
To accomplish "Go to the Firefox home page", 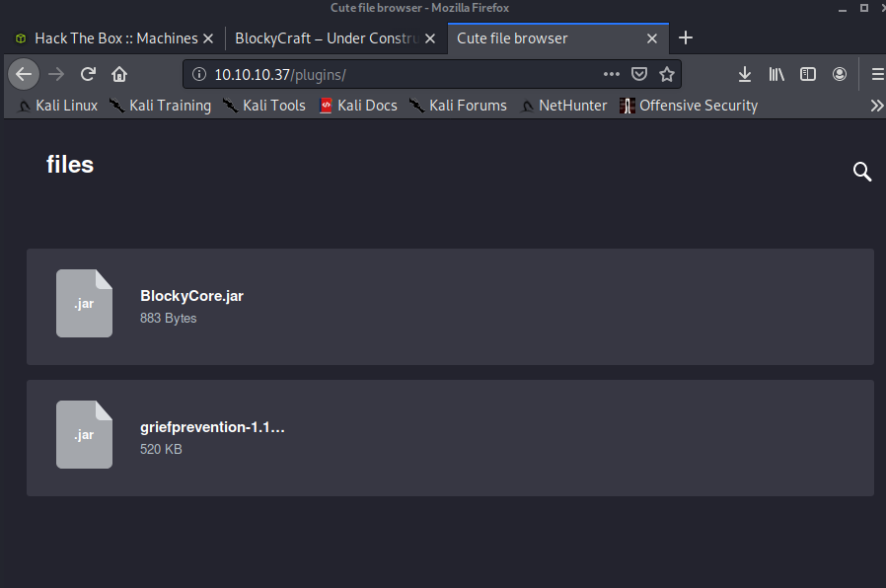I will click(x=119, y=74).
